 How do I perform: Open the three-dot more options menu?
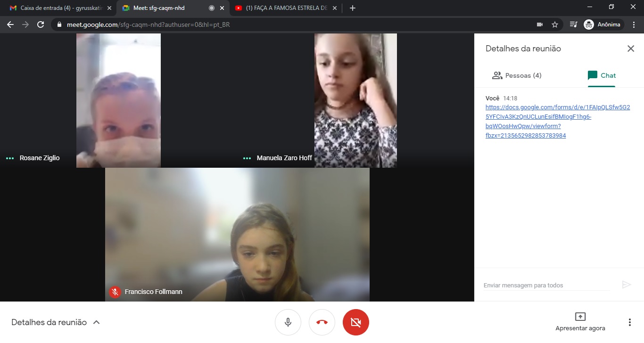(x=629, y=322)
